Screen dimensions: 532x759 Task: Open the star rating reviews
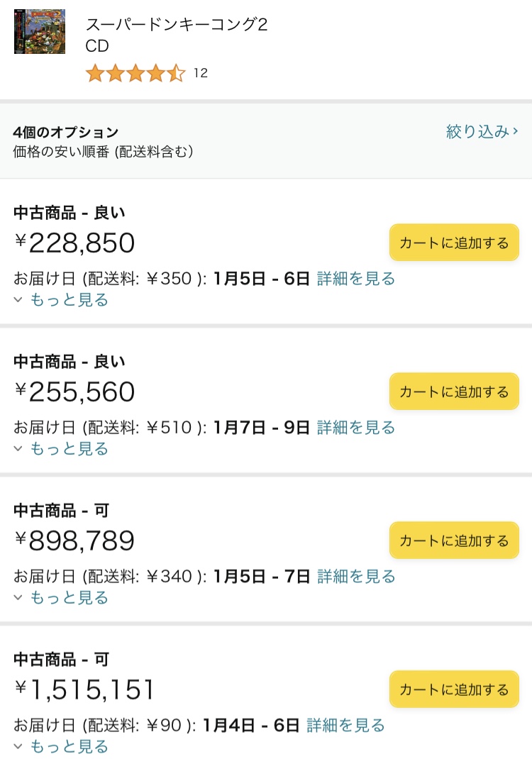click(x=135, y=74)
